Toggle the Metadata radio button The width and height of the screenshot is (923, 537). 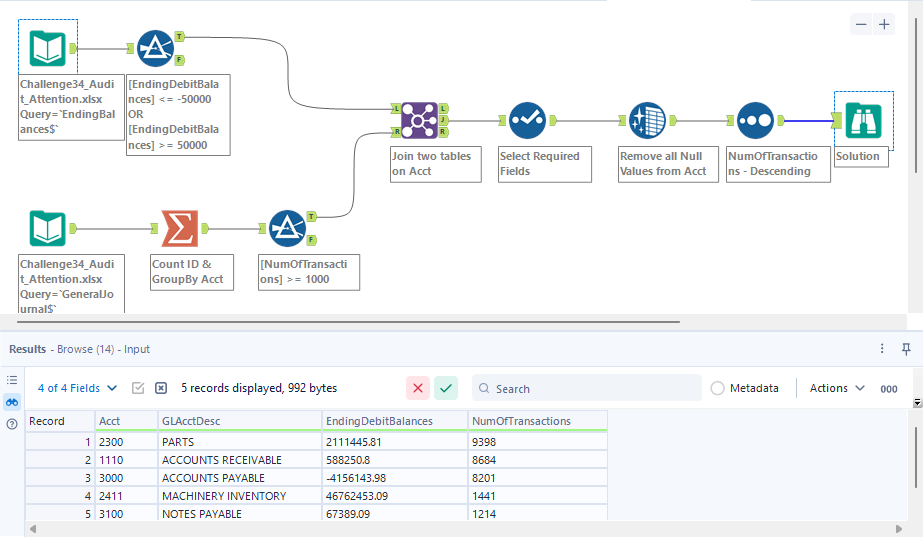718,388
